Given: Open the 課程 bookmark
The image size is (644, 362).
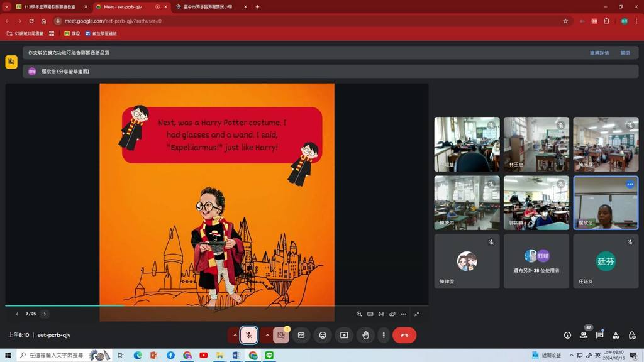Looking at the screenshot, I should (72, 34).
